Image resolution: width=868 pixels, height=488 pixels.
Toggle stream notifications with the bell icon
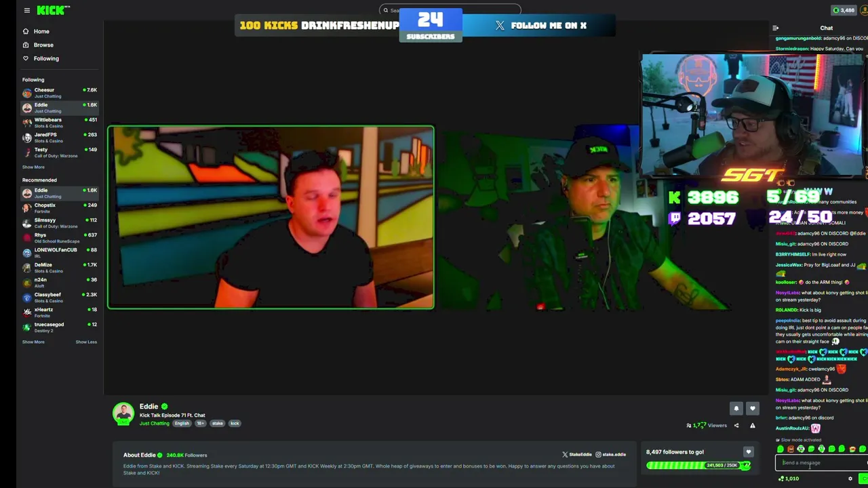pos(736,408)
